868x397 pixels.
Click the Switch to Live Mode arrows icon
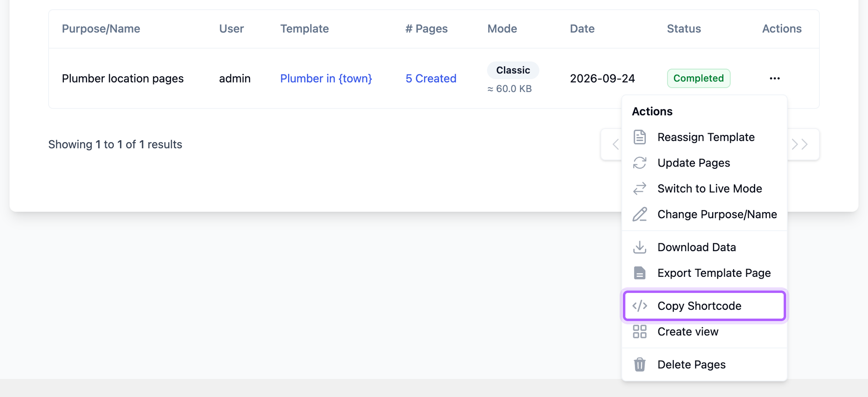coord(640,188)
